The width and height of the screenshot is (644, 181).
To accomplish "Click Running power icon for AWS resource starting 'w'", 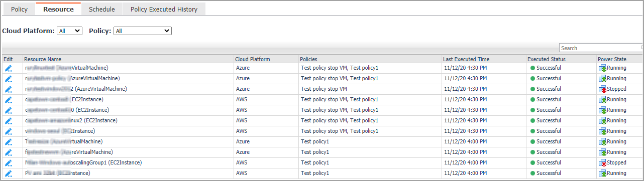I will point(602,131).
